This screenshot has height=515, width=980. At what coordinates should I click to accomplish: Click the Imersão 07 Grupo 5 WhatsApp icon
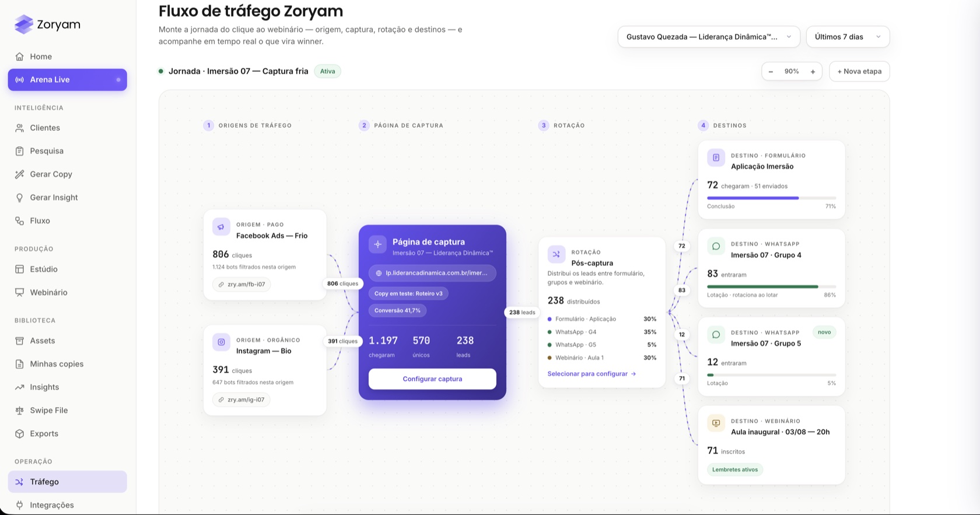pyautogui.click(x=716, y=335)
